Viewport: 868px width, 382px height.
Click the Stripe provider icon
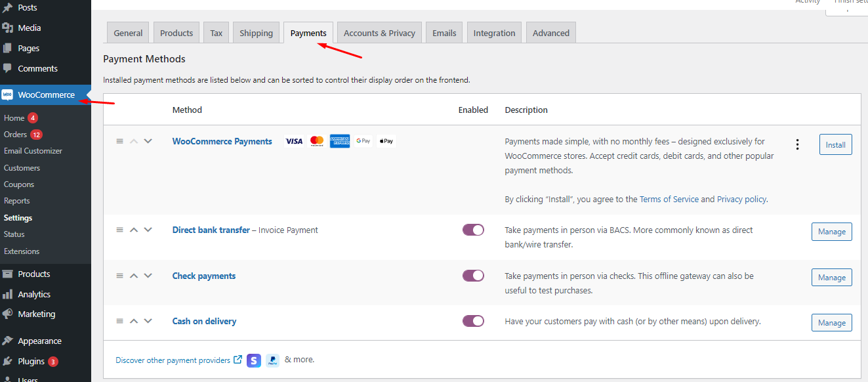tap(254, 360)
